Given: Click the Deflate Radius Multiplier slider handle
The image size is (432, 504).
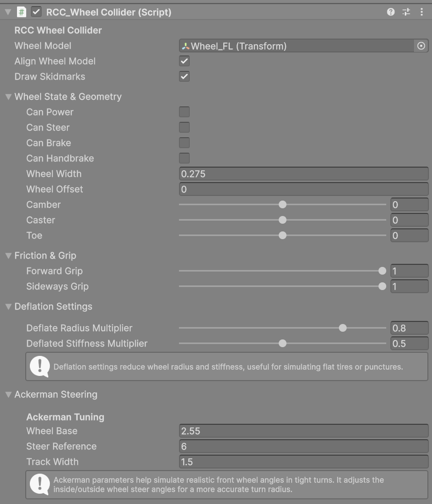Looking at the screenshot, I should 343,328.
